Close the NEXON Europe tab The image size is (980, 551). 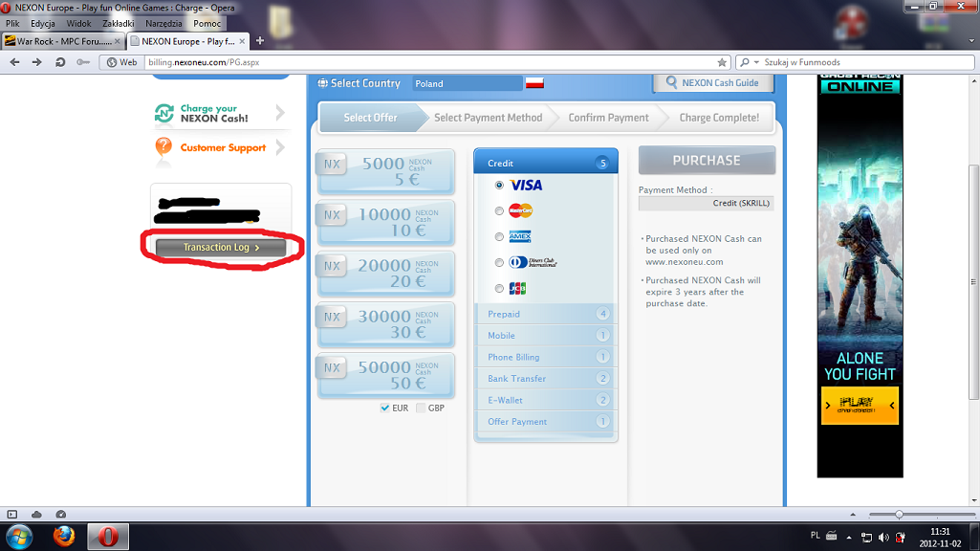click(x=242, y=41)
